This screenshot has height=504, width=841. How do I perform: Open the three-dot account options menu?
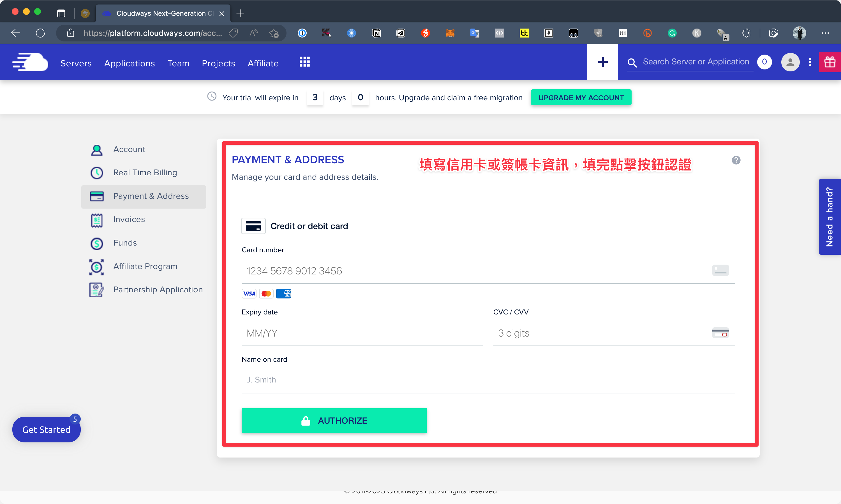pos(810,62)
